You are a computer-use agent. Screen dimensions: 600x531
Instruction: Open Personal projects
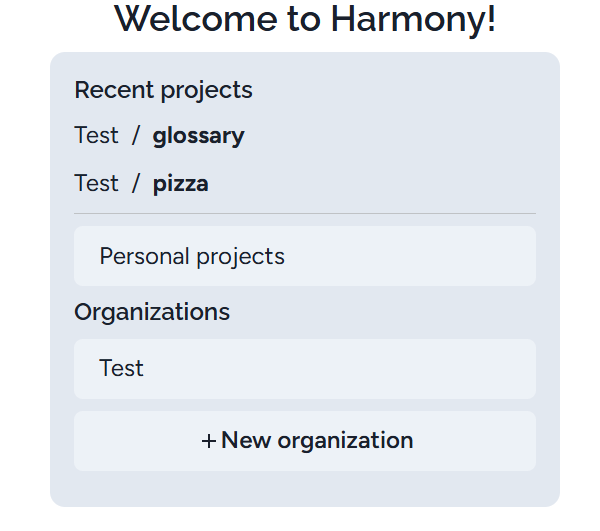tap(304, 256)
